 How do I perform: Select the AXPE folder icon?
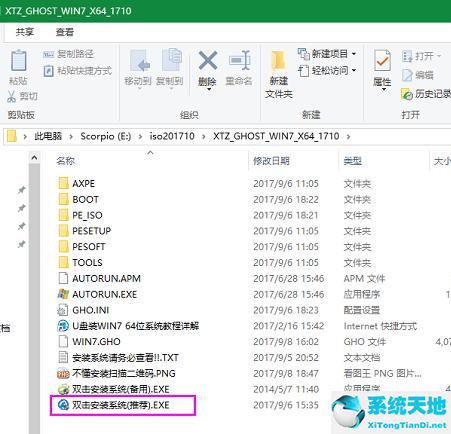(63, 183)
